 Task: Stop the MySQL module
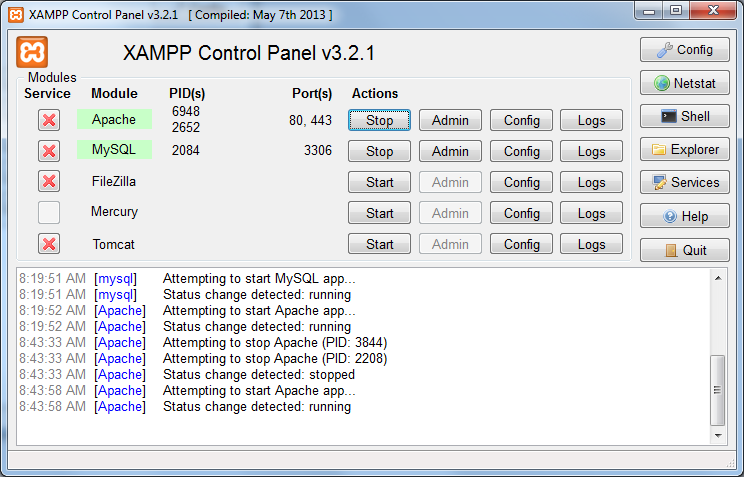pyautogui.click(x=379, y=151)
